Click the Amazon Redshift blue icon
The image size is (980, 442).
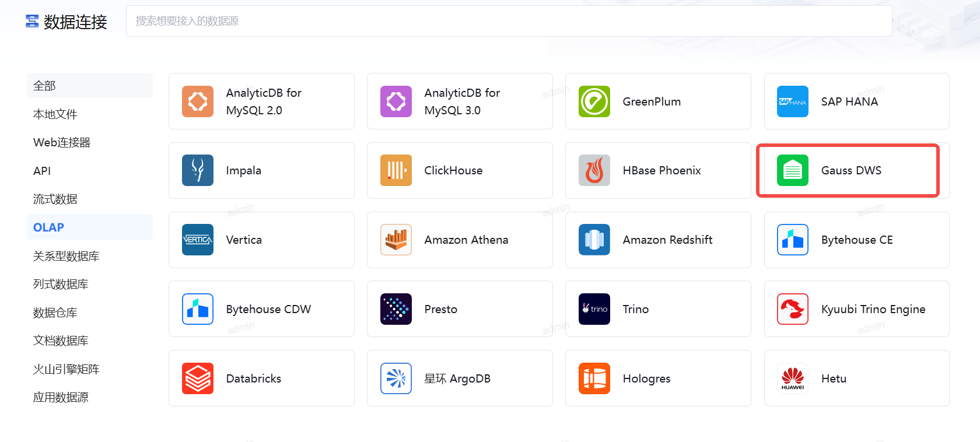(x=594, y=240)
